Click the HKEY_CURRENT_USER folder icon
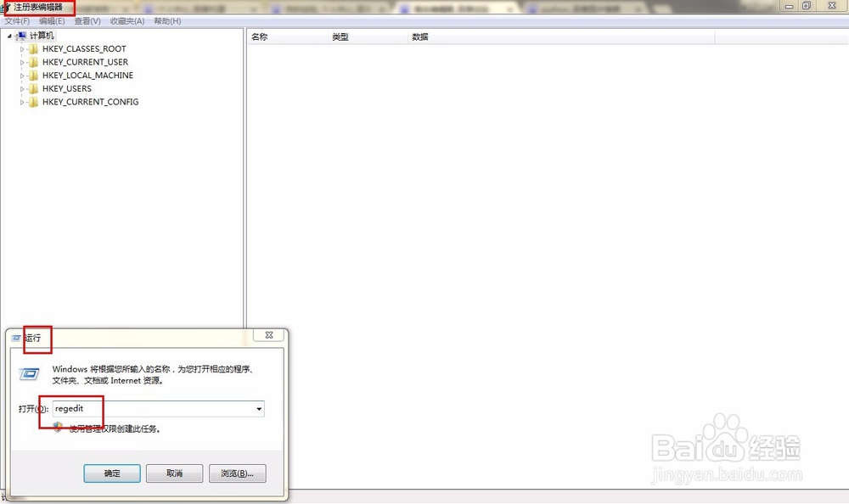Screen dimensions: 849x504 coord(32,61)
